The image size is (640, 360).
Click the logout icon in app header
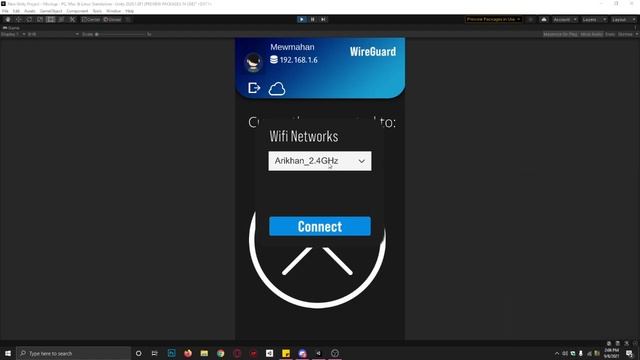[x=254, y=88]
